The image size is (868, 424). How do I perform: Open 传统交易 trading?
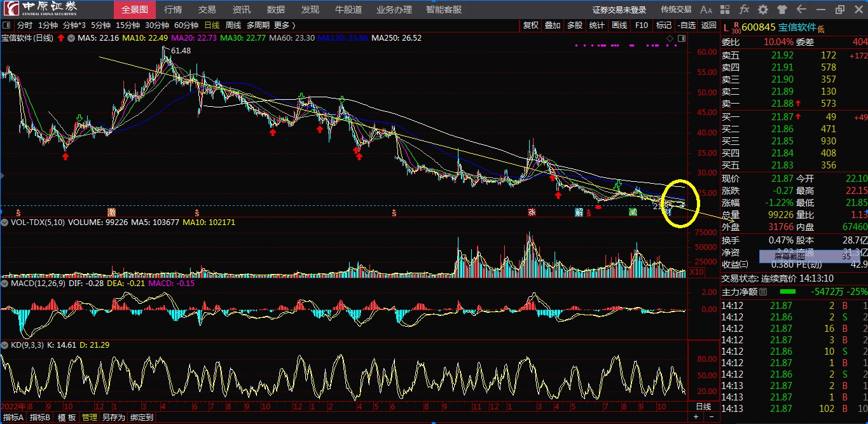tap(676, 10)
